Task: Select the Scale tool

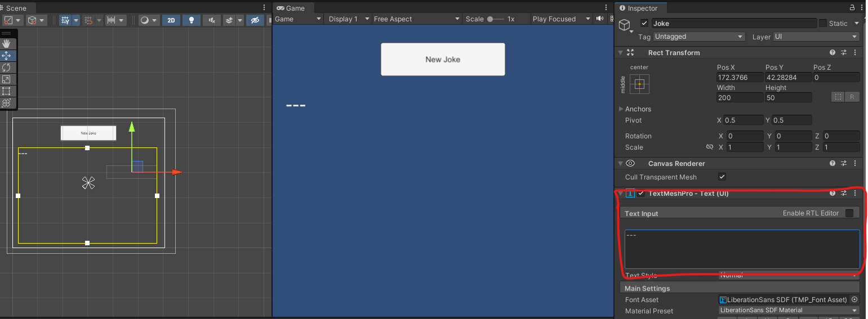Action: click(x=7, y=79)
